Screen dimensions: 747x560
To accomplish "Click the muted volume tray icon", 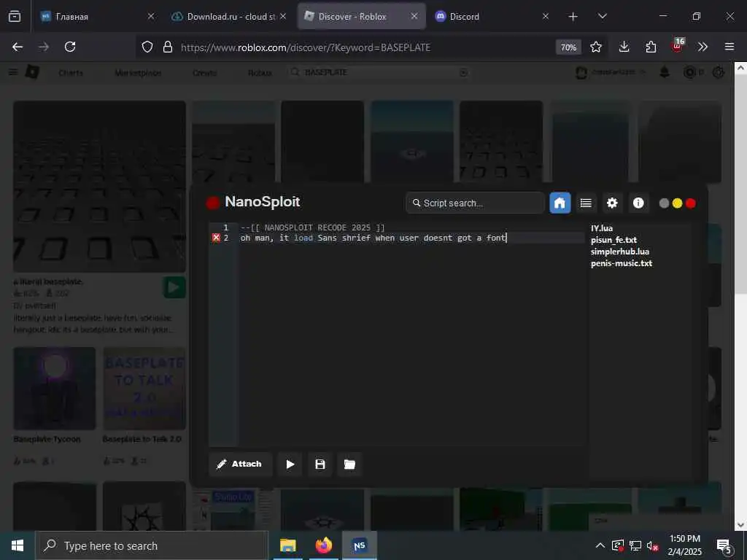I will (653, 545).
